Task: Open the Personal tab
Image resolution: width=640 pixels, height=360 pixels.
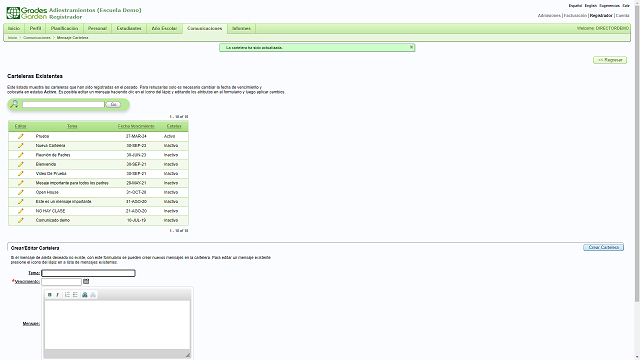Action: pyautogui.click(x=98, y=29)
